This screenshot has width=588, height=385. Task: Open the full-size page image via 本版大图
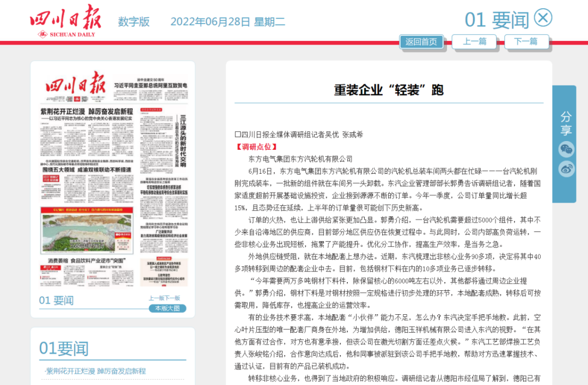(168, 308)
